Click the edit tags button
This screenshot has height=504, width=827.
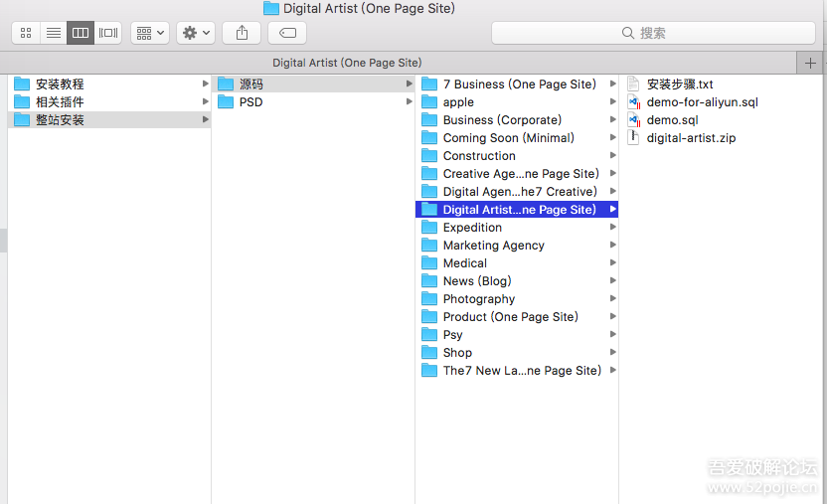point(287,33)
